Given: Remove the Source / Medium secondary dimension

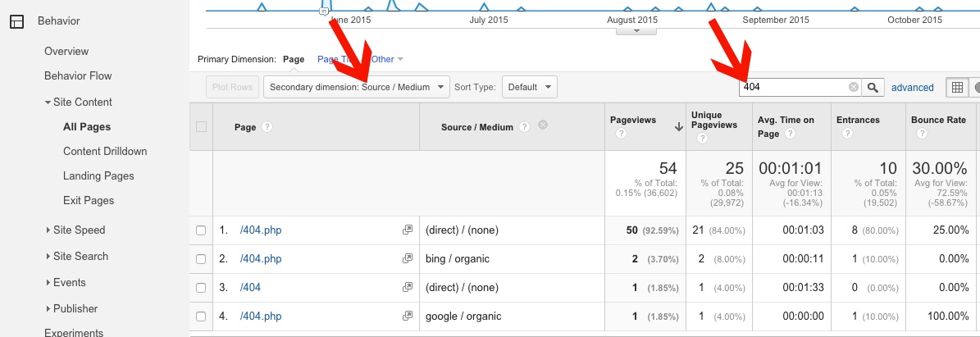Looking at the screenshot, I should pyautogui.click(x=542, y=126).
